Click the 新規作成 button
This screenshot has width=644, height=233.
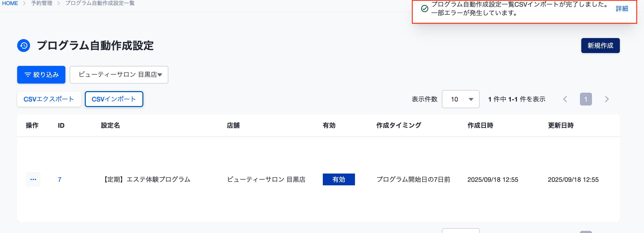point(600,46)
